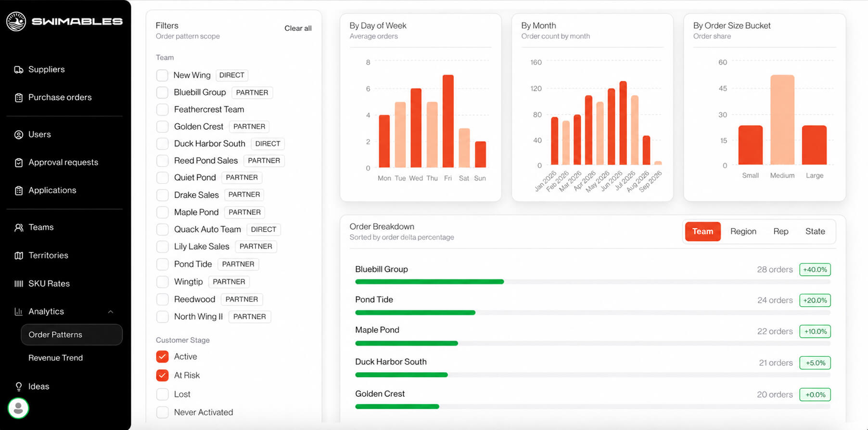Switch breakdown to State tab

815,232
